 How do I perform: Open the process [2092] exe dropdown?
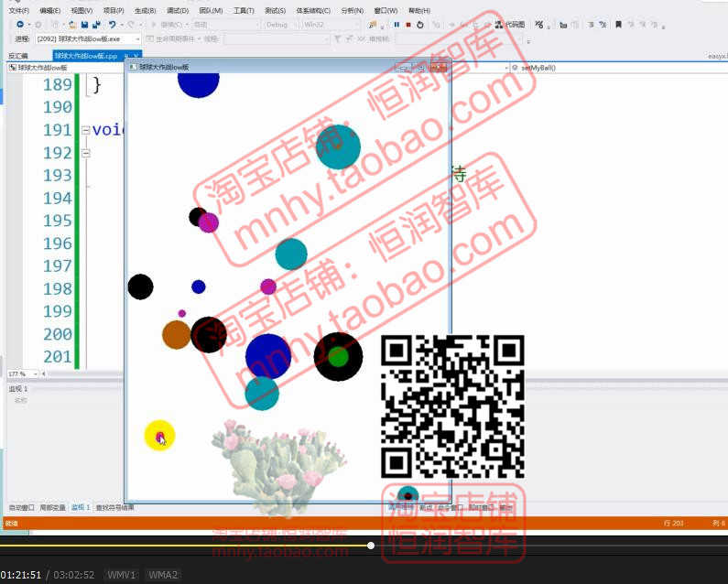(88, 39)
